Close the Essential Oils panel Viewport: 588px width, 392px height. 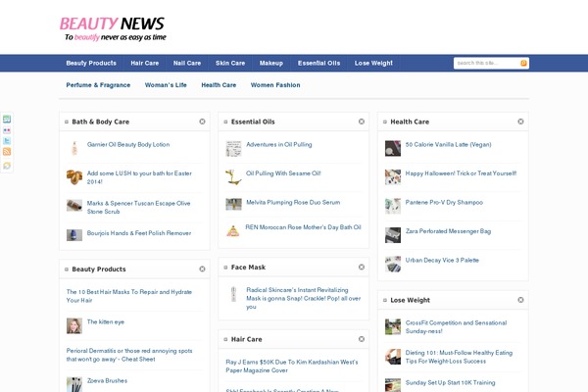click(x=362, y=122)
